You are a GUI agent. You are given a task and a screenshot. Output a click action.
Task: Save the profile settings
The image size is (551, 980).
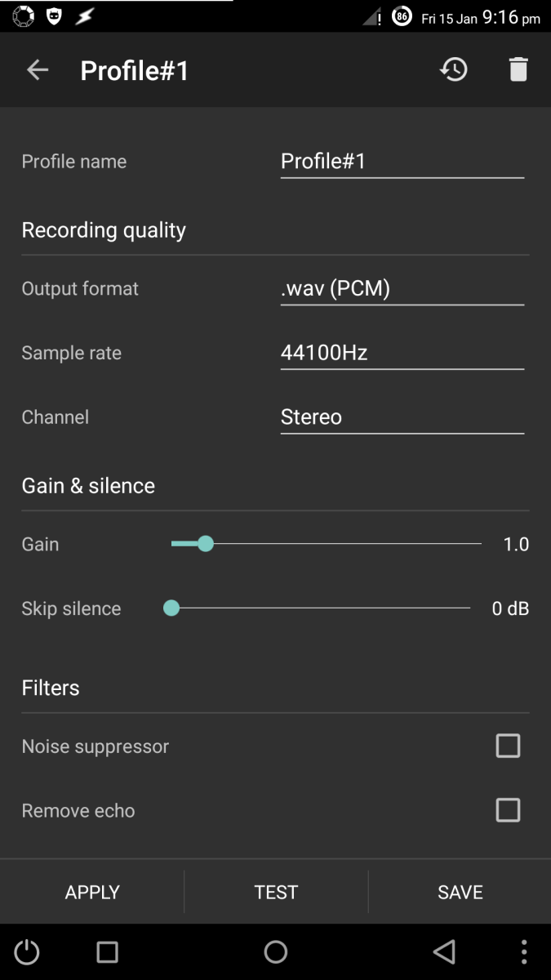click(x=460, y=892)
